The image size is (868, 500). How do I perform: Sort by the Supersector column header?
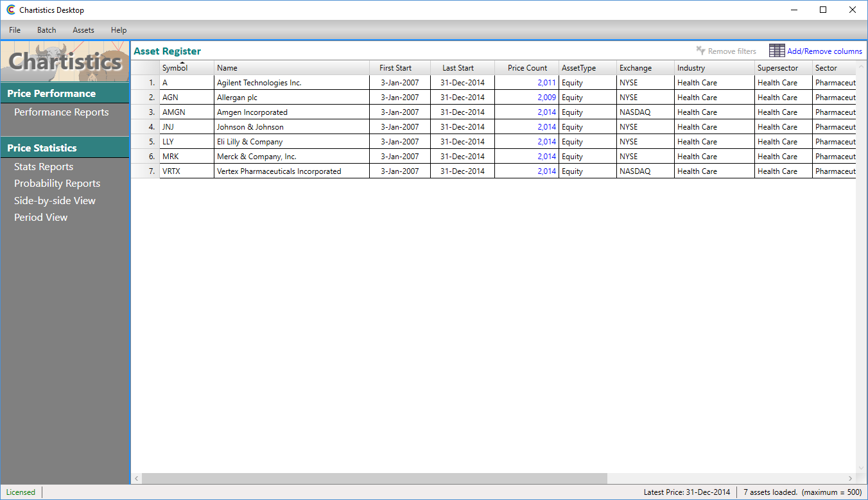(x=783, y=68)
